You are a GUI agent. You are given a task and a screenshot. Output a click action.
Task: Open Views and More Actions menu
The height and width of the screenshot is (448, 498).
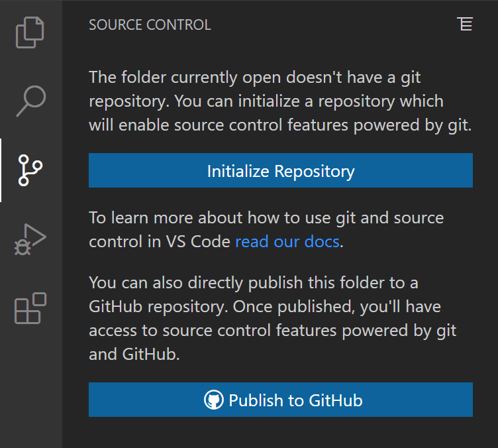(465, 25)
